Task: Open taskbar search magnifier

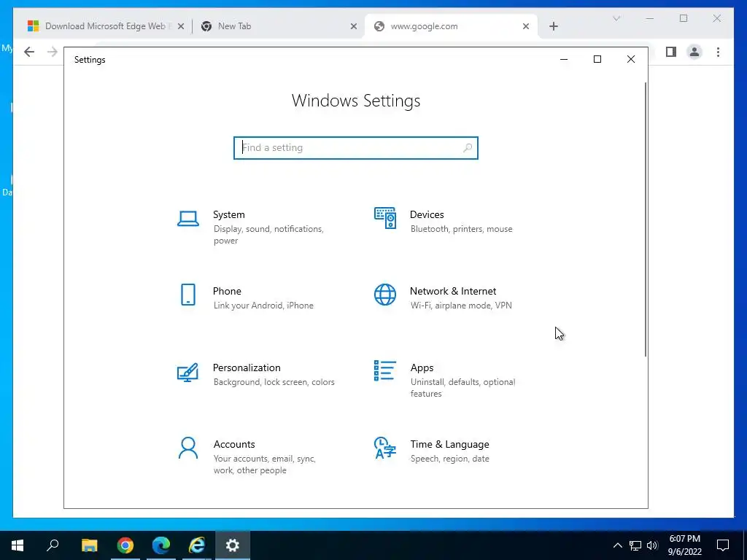Action: [53, 545]
